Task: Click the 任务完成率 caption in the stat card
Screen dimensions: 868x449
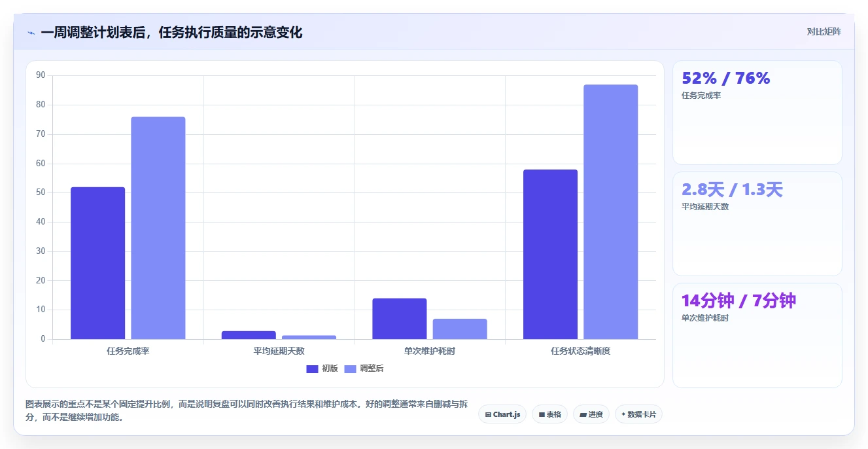Action: [701, 96]
